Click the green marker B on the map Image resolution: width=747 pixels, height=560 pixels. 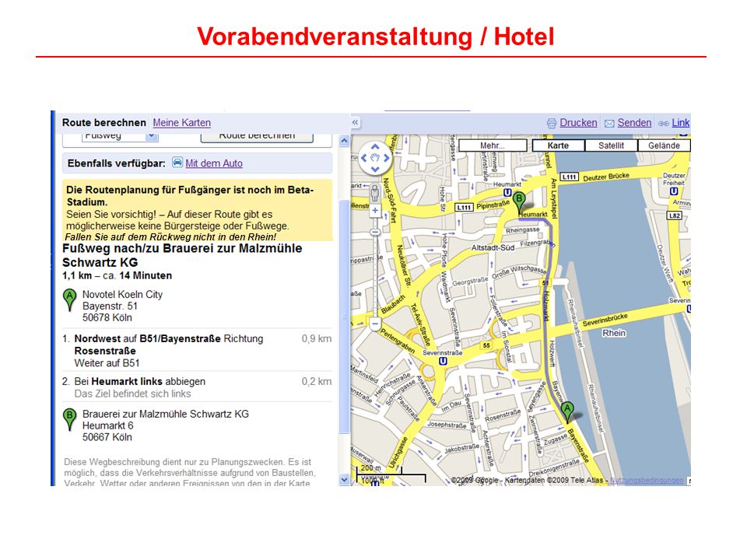click(519, 203)
